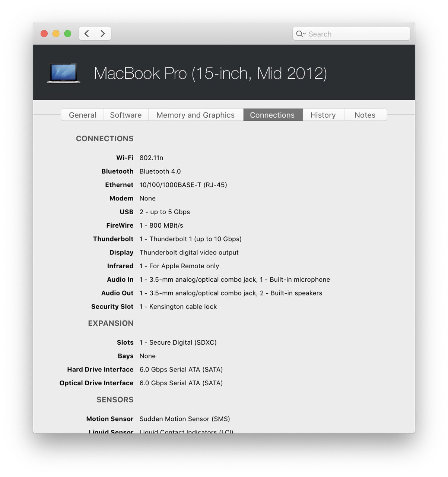448x477 pixels.
Task: Click the MacBook Pro laptop thumbnail
Action: (x=64, y=73)
